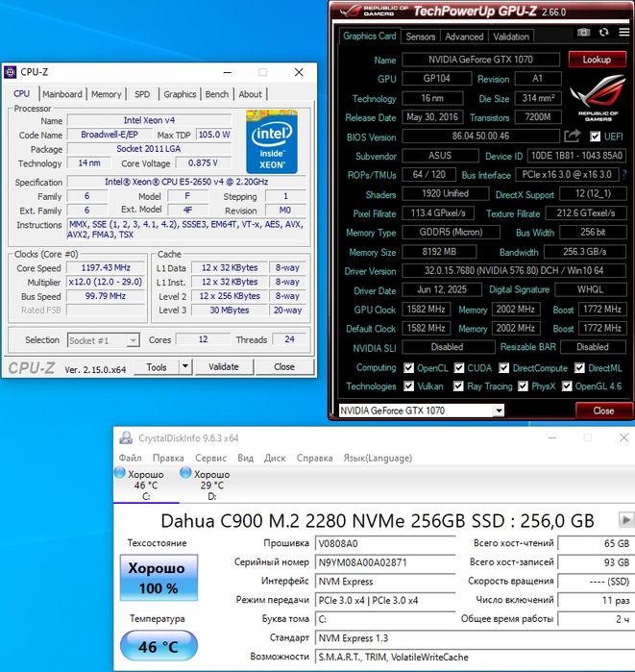Open the CPU-Z Tools dropdown arrow
Viewport: 635px width, 672px height.
[185, 366]
